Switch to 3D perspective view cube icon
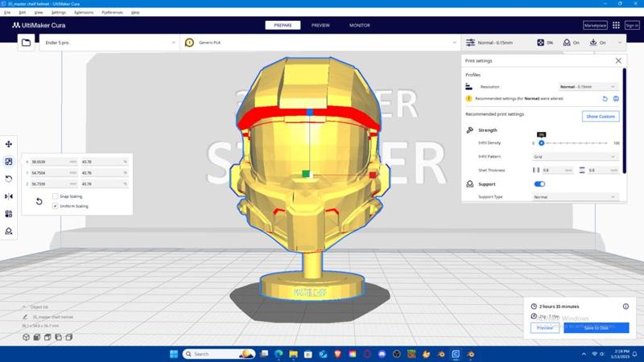The width and height of the screenshot is (644, 362). 26,337
